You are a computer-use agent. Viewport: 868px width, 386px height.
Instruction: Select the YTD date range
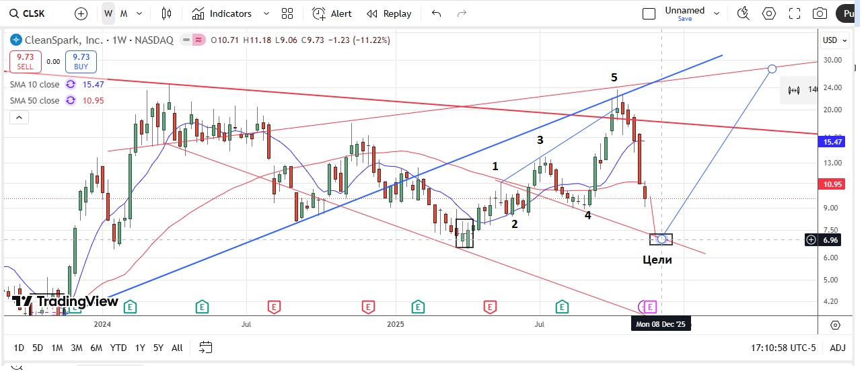click(118, 348)
